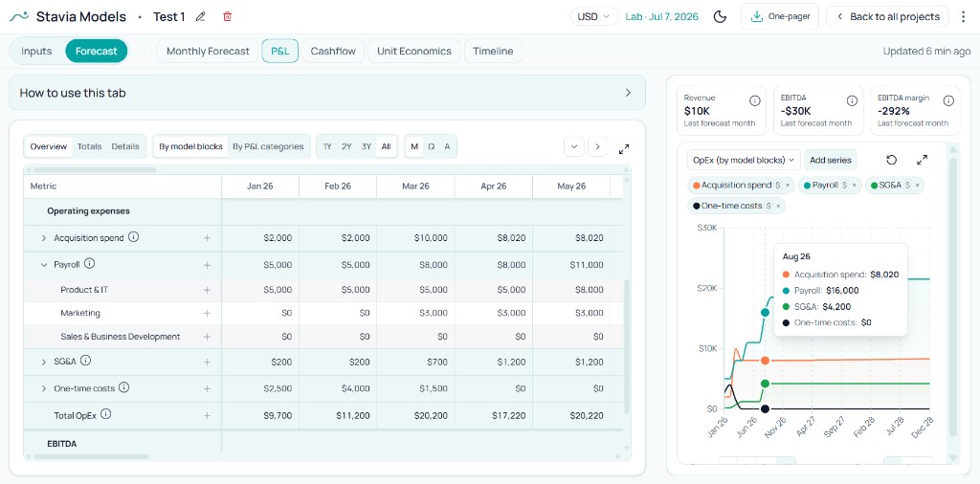Open the Timeline tab

[493, 52]
